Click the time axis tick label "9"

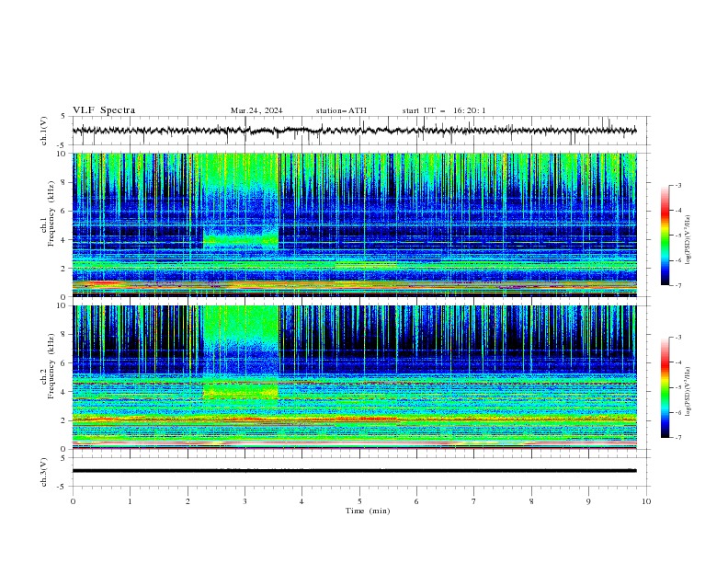588,501
